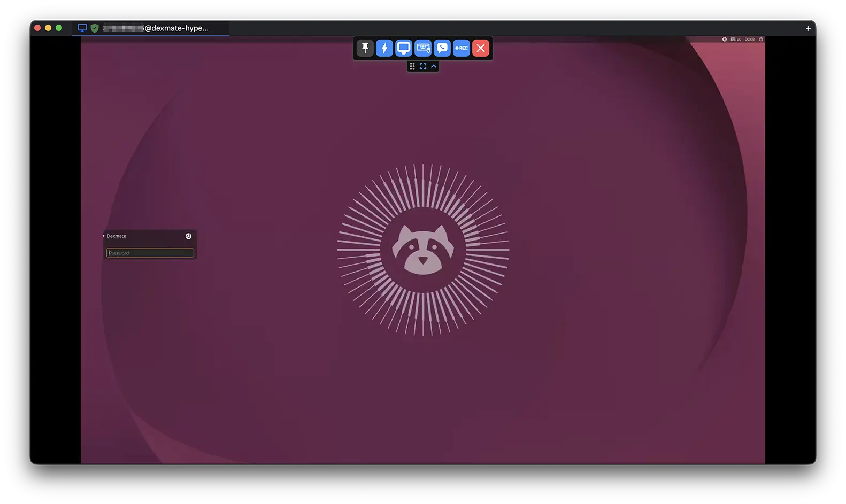This screenshot has height=504, width=846.
Task: Pin the remote session toolbar
Action: coord(365,48)
